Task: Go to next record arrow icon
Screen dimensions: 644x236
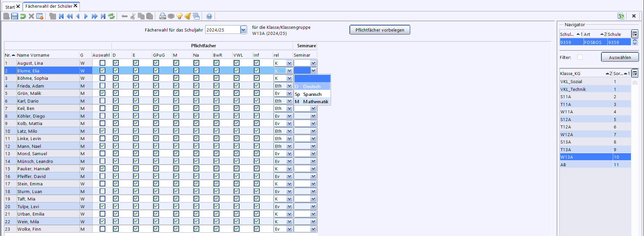Action: pyautogui.click(x=86, y=16)
